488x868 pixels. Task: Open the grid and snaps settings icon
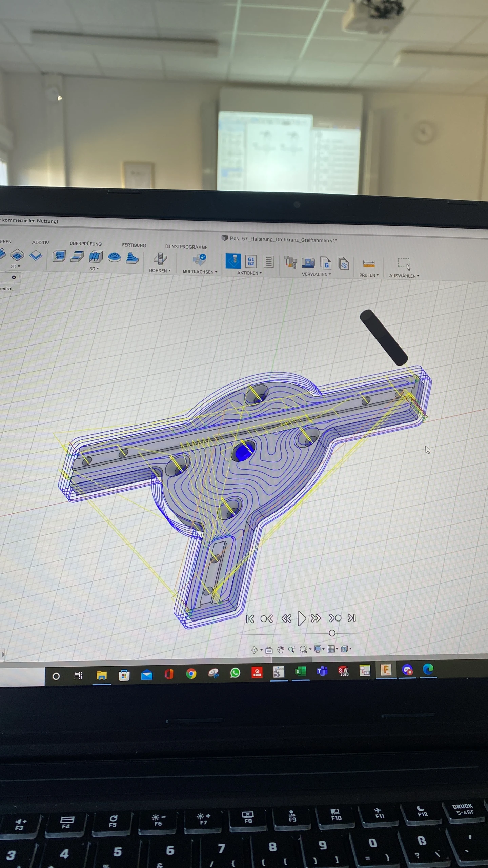click(331, 649)
